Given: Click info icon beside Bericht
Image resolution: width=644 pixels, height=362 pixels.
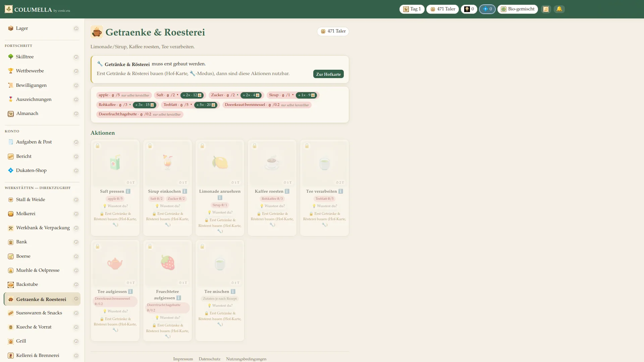Looking at the screenshot, I should tap(76, 157).
